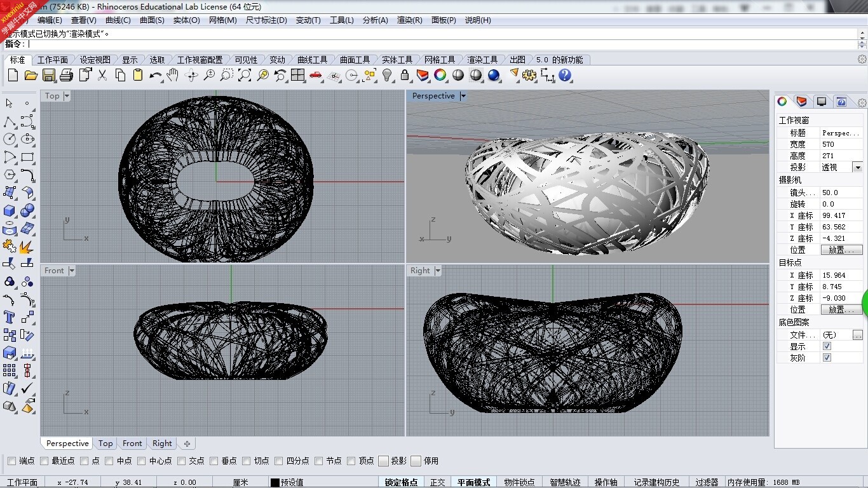Click the red car icon

coord(316,75)
